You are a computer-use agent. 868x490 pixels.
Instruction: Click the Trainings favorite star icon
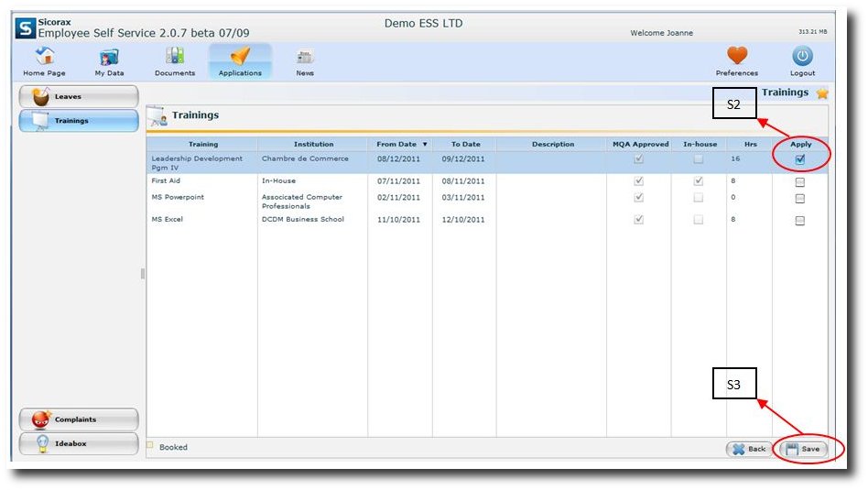822,93
